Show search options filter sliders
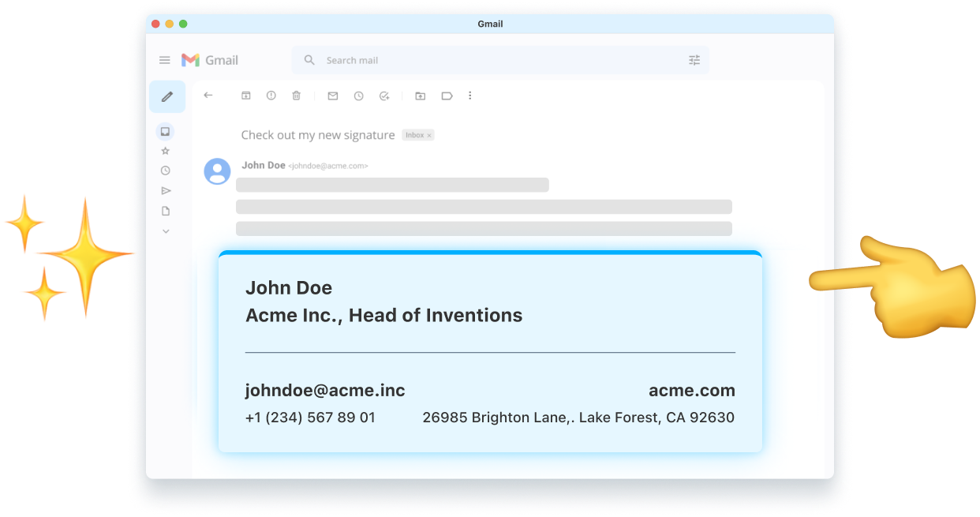 (x=694, y=60)
